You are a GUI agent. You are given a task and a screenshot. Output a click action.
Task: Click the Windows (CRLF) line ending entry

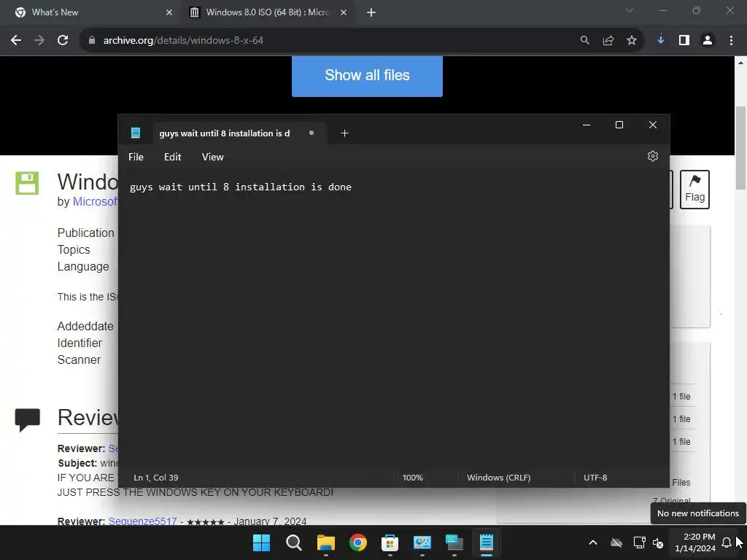coord(499,478)
